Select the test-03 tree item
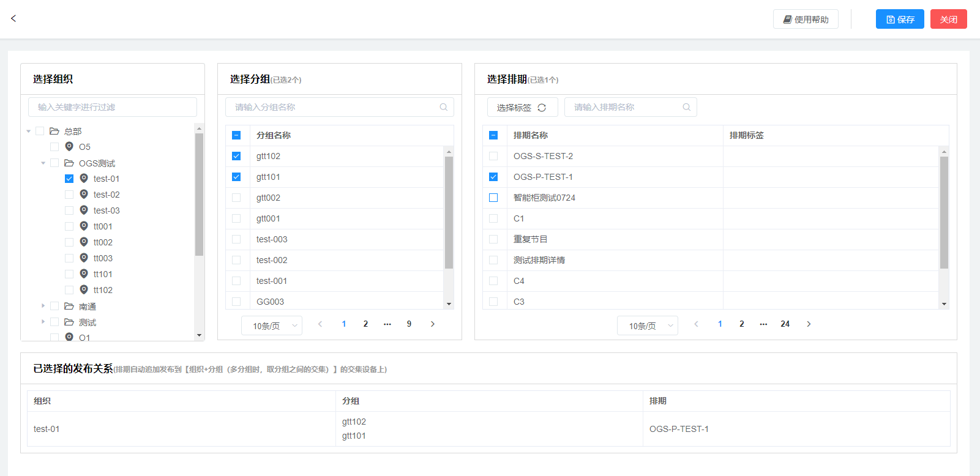 pos(107,210)
